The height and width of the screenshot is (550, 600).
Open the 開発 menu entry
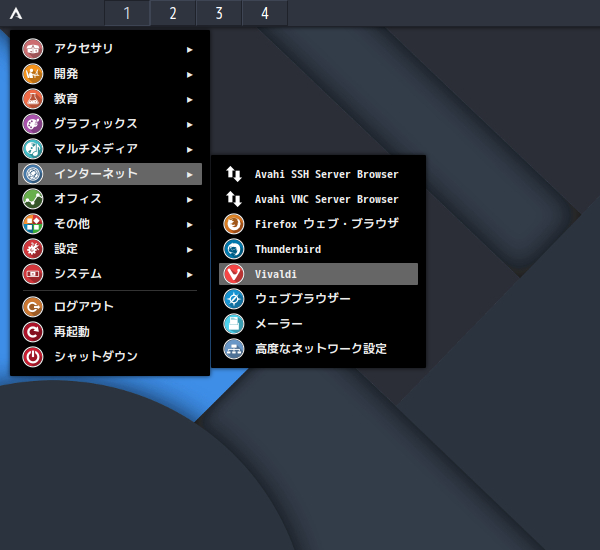click(x=110, y=74)
